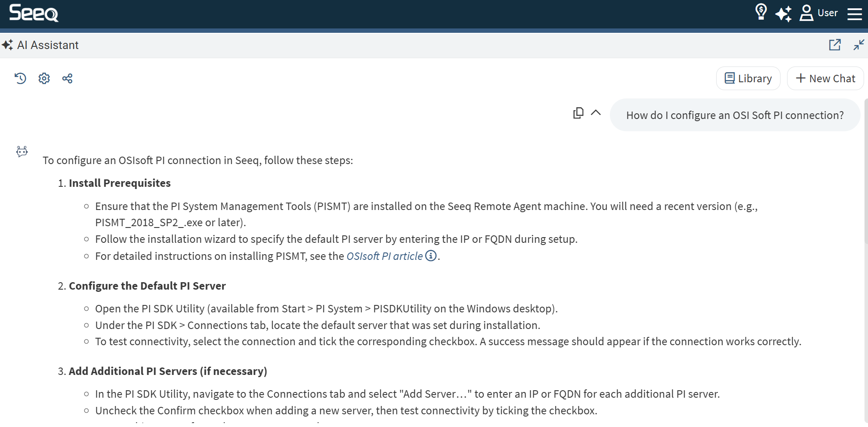The image size is (868, 427).
Task: Click the robot assistant avatar
Action: tap(22, 151)
